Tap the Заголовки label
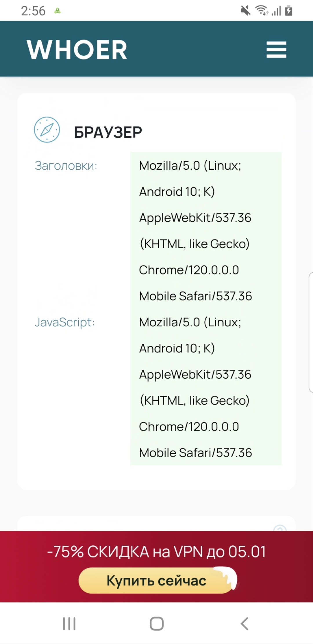The height and width of the screenshot is (644, 313). 66,166
